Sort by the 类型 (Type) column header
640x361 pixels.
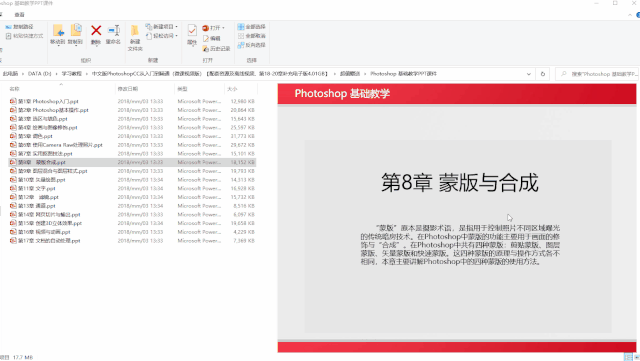click(x=182, y=89)
